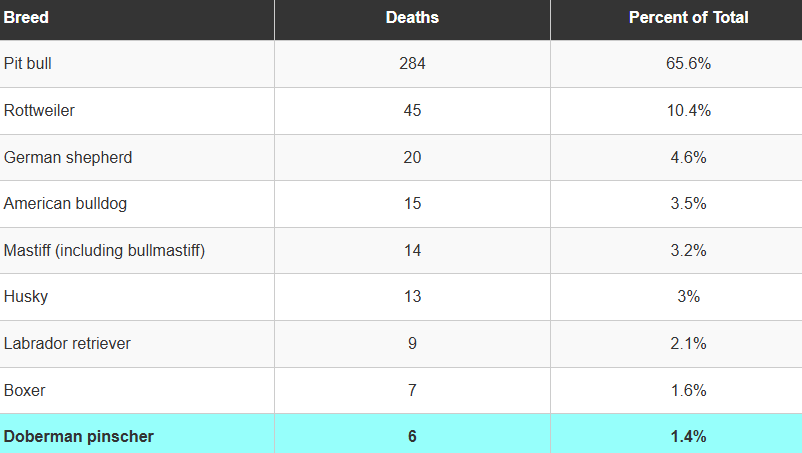Click the Rottweiler breed name
This screenshot has height=453, width=802.
(x=39, y=111)
